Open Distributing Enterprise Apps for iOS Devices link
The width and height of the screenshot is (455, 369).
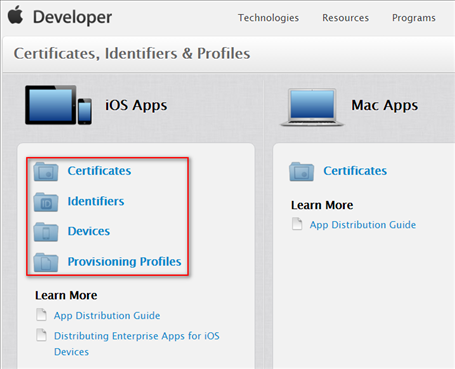coord(137,344)
